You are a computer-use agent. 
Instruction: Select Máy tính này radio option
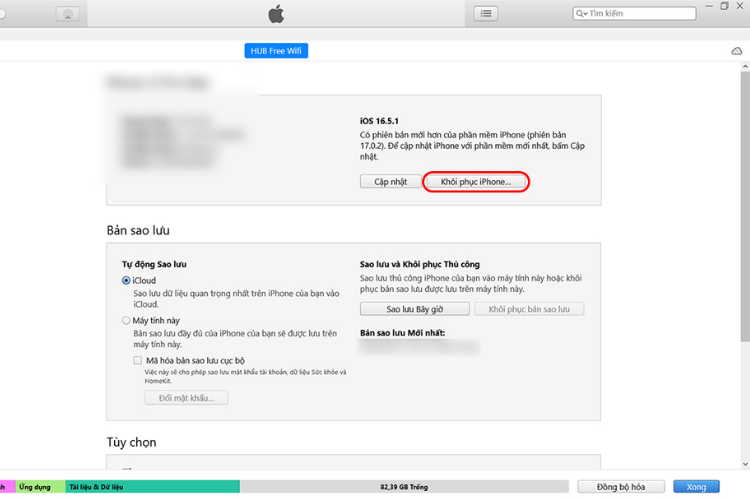[x=126, y=320]
